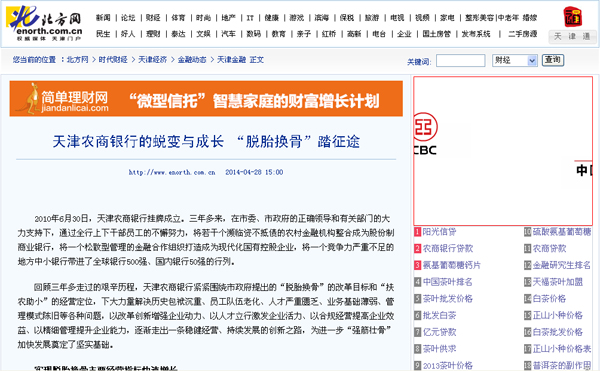The image size is (600, 371).
Task: Open the article source URL http://www.enorth.com.cn
Action: point(172,172)
